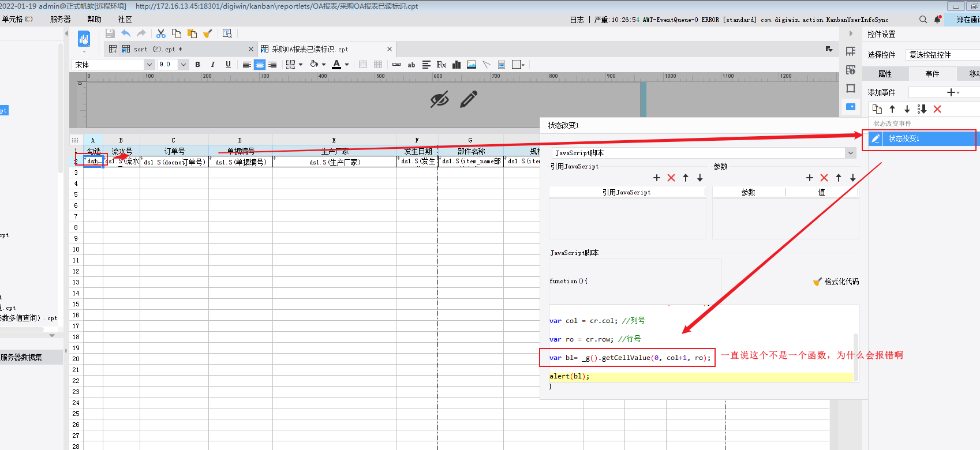Screen dimensions: 980x450
Task: Click the data preview icon
Action: (x=84, y=39)
